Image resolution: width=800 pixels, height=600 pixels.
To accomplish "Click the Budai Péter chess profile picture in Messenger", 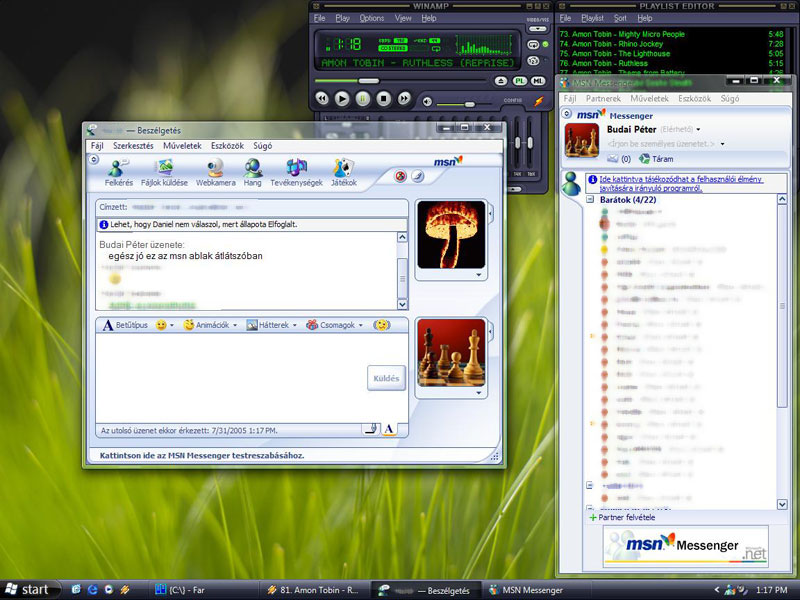I will (582, 140).
